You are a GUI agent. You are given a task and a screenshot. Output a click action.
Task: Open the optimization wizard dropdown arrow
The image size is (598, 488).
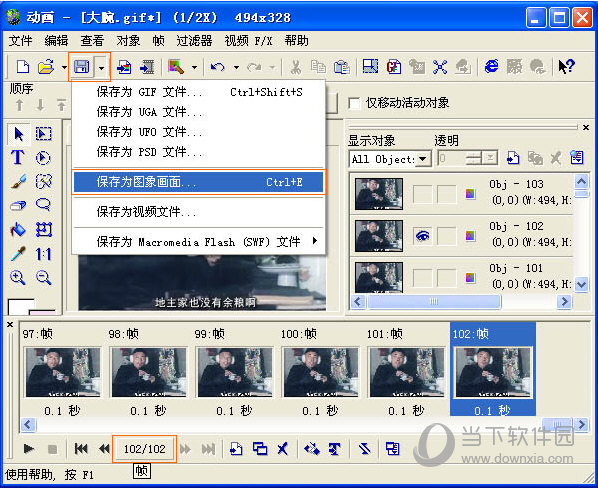[195, 67]
